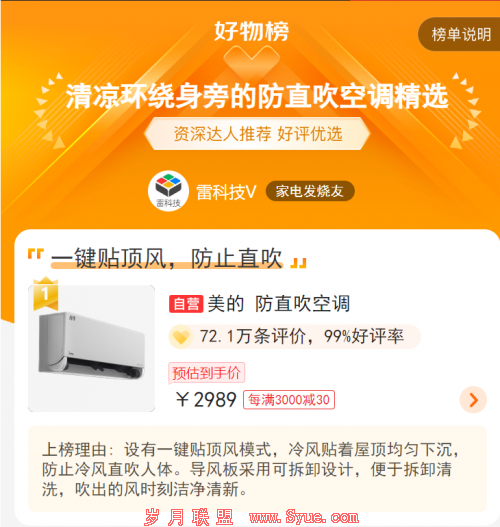
Task: Click the 上榜理由 reason description box
Action: pos(257,469)
